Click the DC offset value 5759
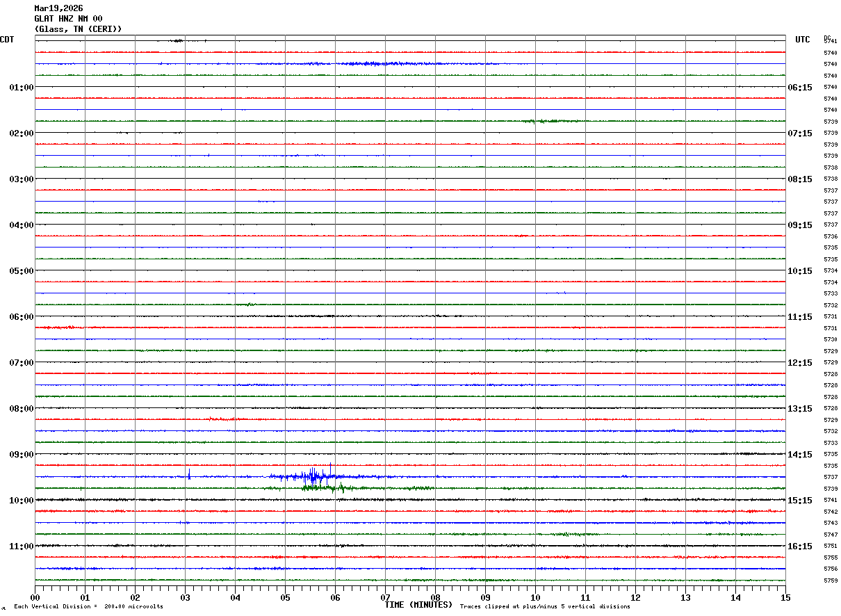This screenshot has width=841, height=616. tap(830, 581)
